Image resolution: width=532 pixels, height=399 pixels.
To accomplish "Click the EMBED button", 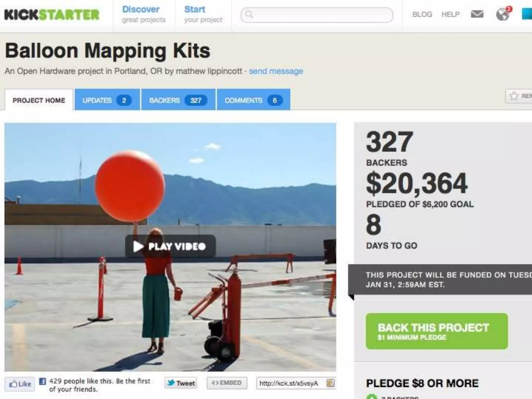I will (227, 383).
